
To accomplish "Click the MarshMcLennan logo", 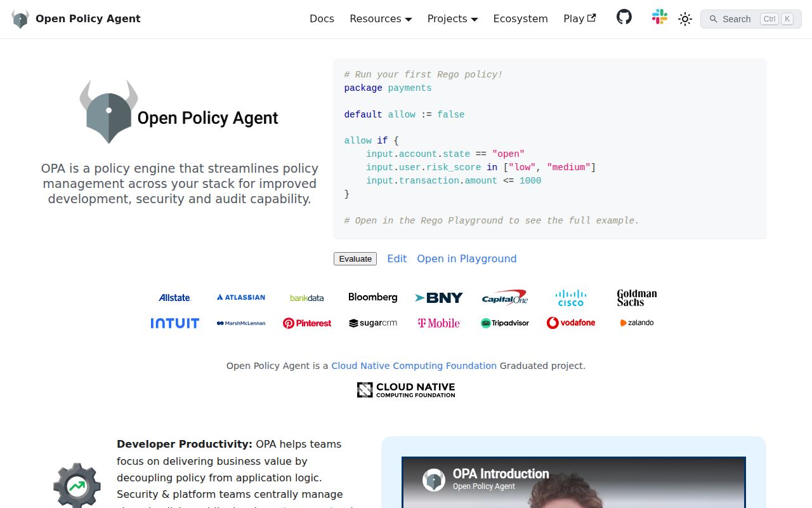I will pyautogui.click(x=241, y=323).
